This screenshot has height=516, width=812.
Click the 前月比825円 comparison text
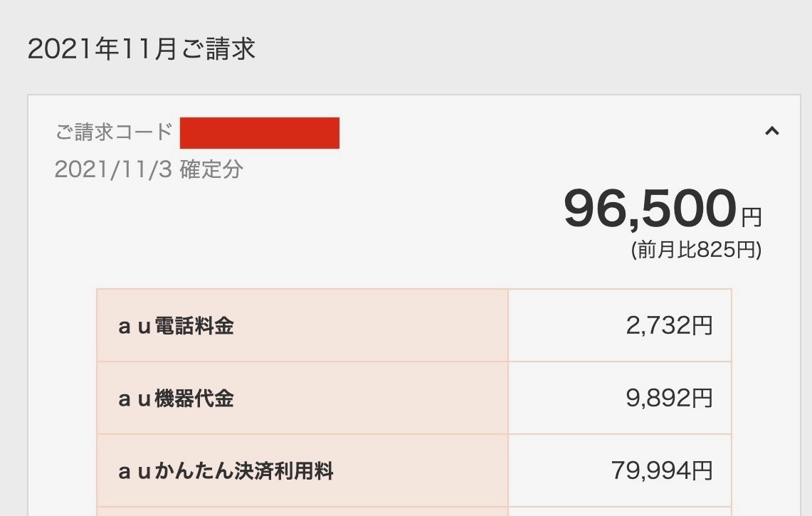coord(695,250)
